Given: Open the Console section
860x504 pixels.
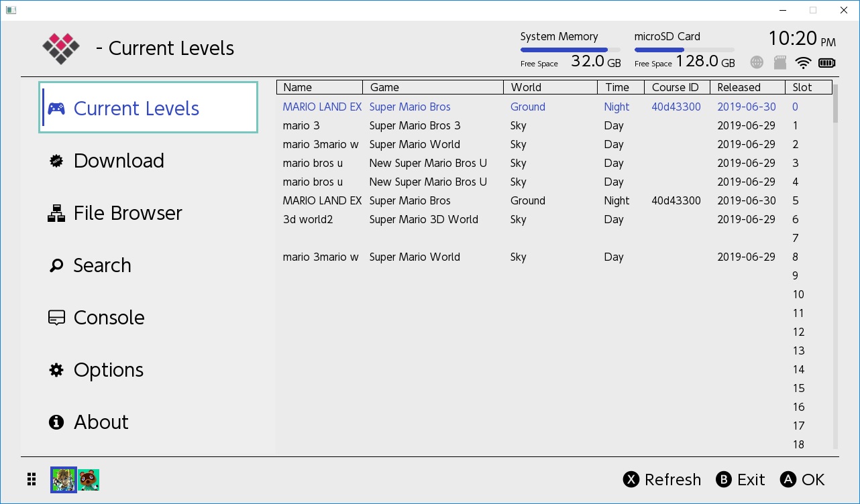Looking at the screenshot, I should click(148, 318).
